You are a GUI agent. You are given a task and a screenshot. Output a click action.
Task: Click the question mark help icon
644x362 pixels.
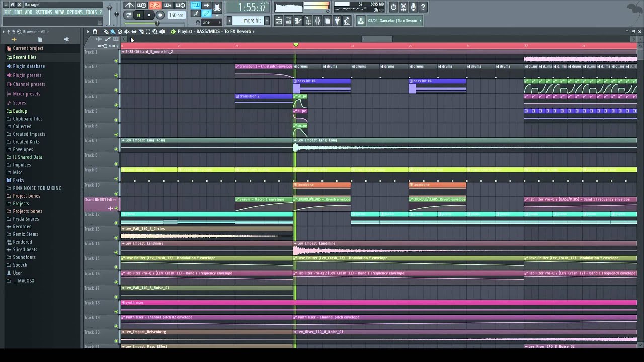point(423,7)
